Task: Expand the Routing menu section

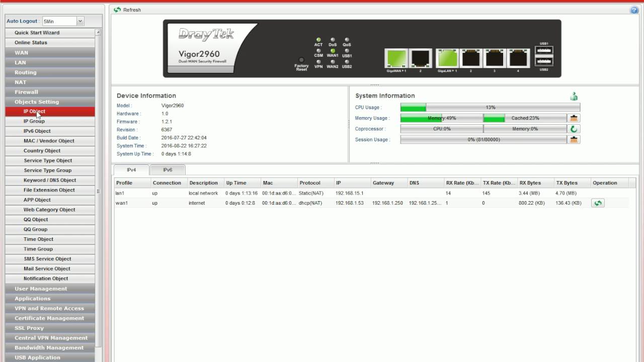Action: (50, 72)
